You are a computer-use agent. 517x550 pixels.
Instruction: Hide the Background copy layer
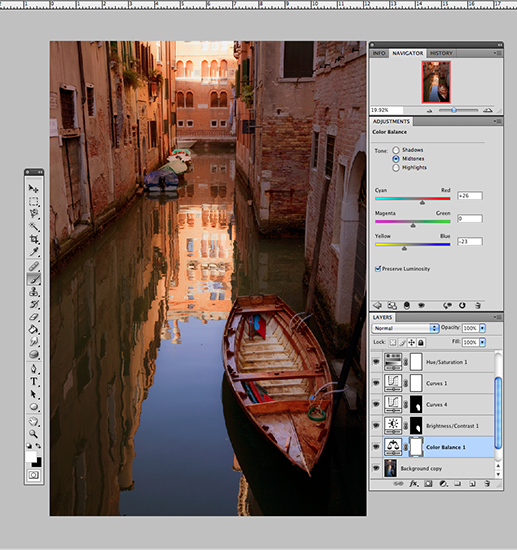(x=376, y=468)
